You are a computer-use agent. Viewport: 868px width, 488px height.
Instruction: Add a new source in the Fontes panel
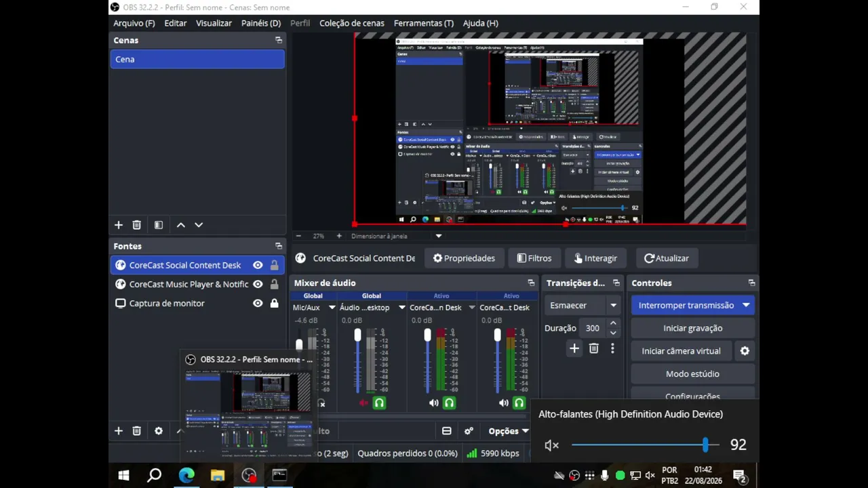click(x=118, y=431)
